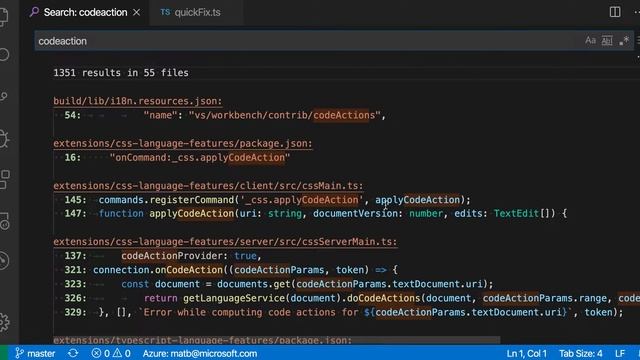Change indentation via Tab Size: 4
Viewport: 640px width, 360px height.
click(x=580, y=353)
